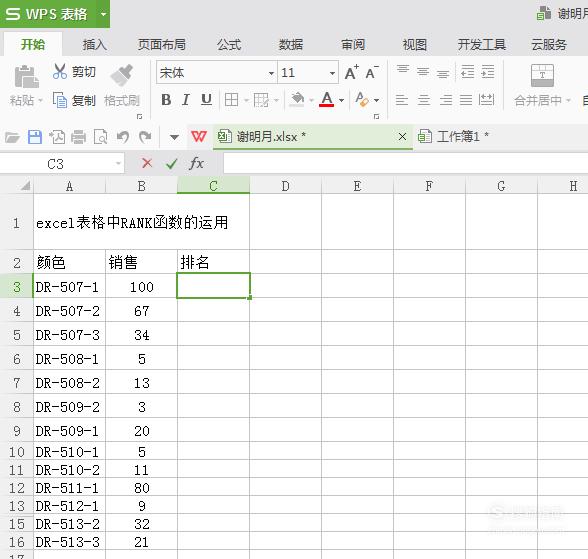588x559 pixels.
Task: Select column C header
Action: coord(213,186)
